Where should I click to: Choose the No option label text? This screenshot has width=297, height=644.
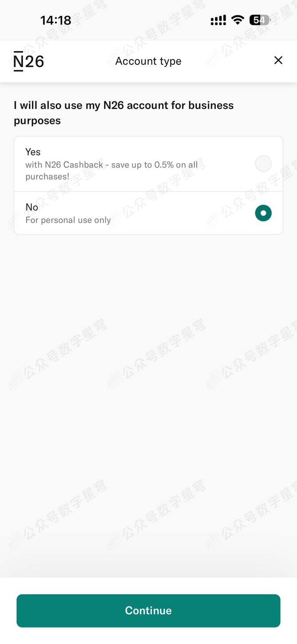click(x=32, y=207)
